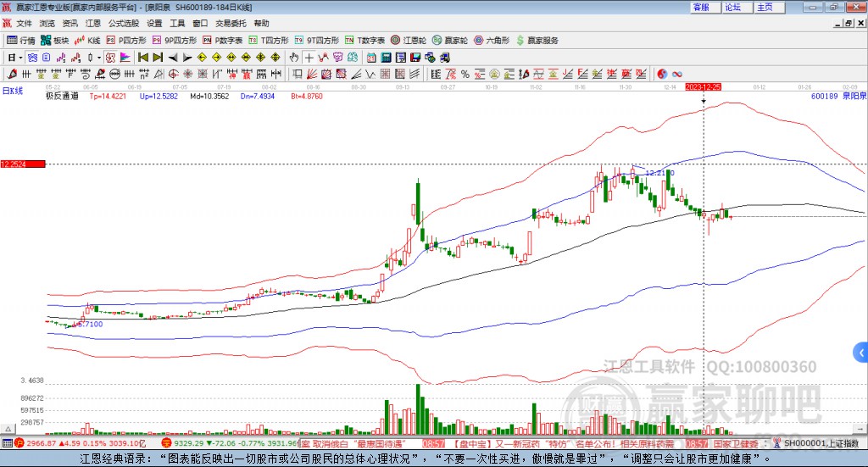Open the P数字表 tool
The image size is (868, 467).
[x=223, y=41]
